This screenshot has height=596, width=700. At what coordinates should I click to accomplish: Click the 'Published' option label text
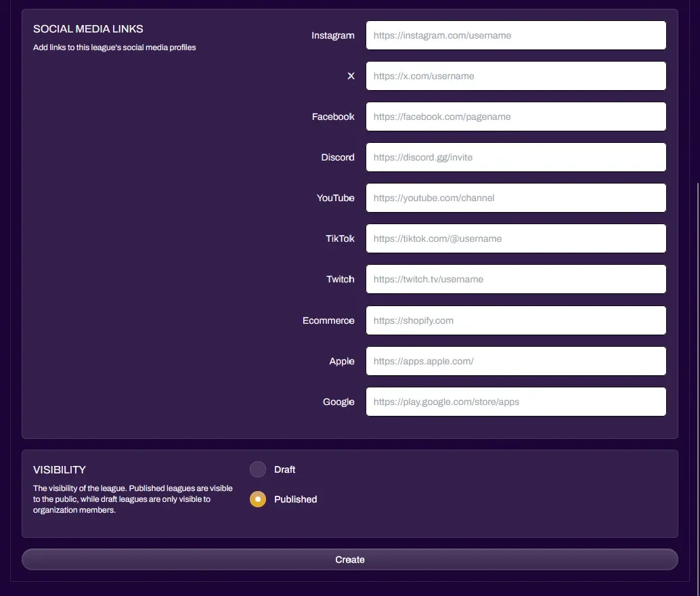[296, 500]
